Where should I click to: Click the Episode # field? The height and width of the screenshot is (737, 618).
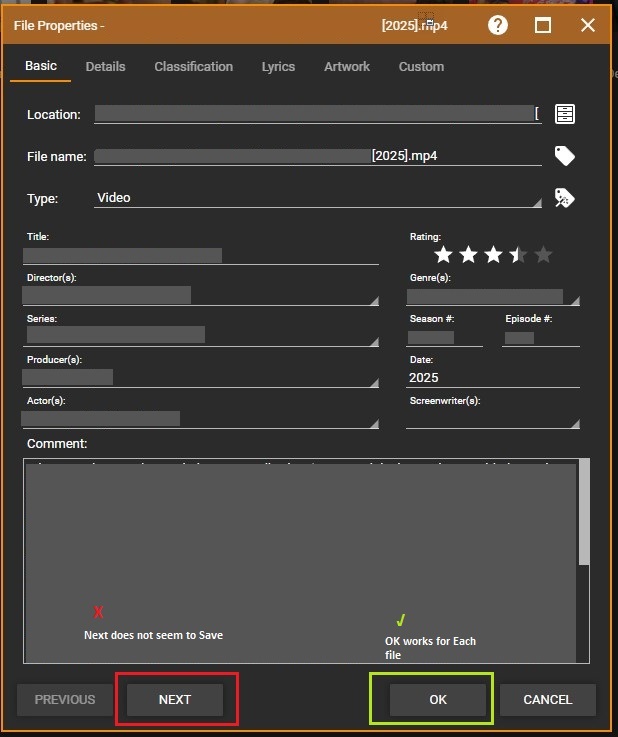[x=540, y=337]
